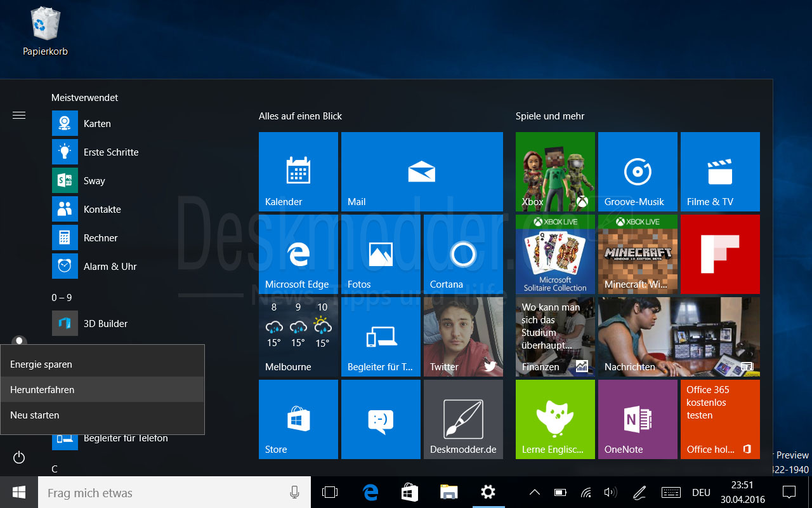Click the Alles auf einen Blick group title
The height and width of the screenshot is (508, 812).
tap(300, 116)
